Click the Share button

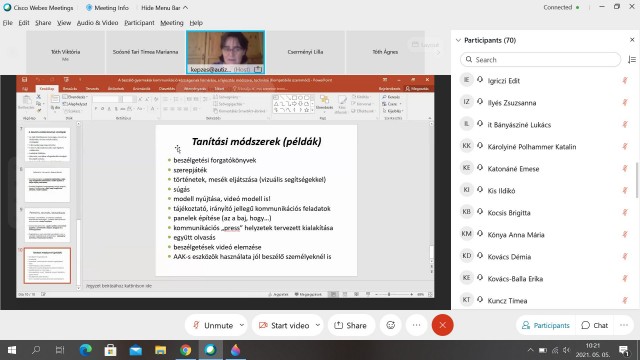351,325
